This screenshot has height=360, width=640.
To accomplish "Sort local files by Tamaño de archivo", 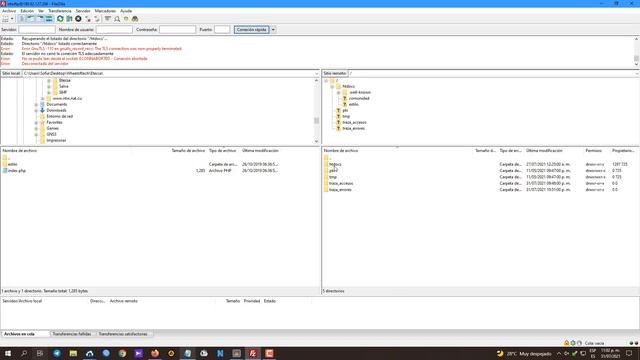I will (x=188, y=151).
